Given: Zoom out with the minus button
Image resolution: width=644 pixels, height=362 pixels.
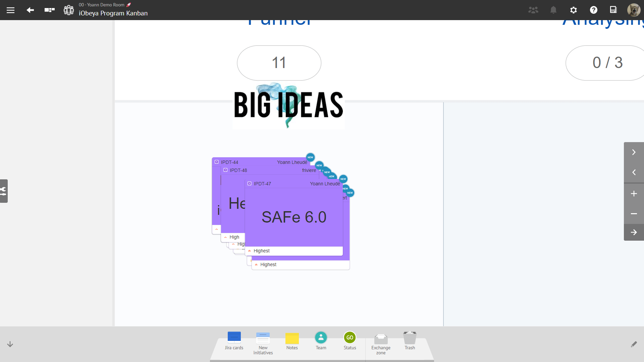Looking at the screenshot, I should coord(634,214).
